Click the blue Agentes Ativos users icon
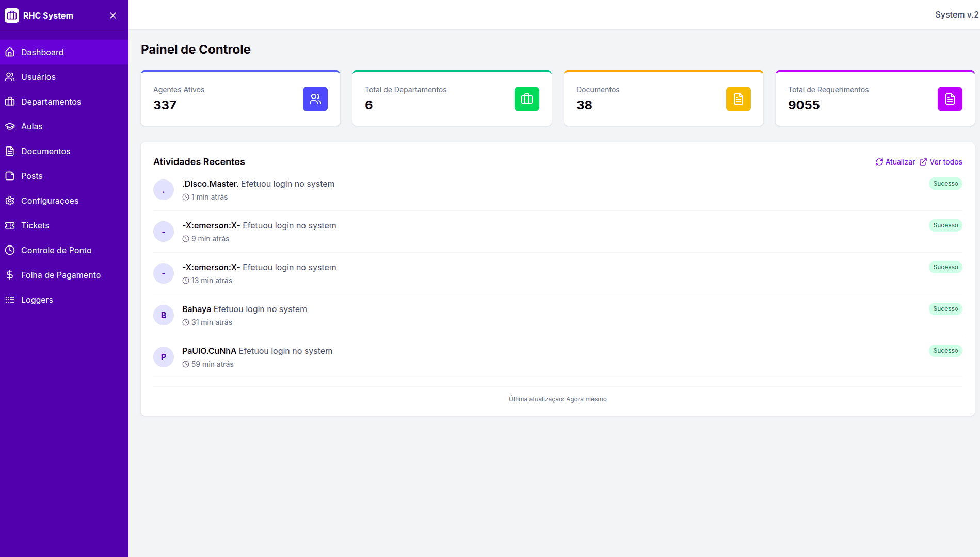Screen dimensions: 980x557 point(315,99)
